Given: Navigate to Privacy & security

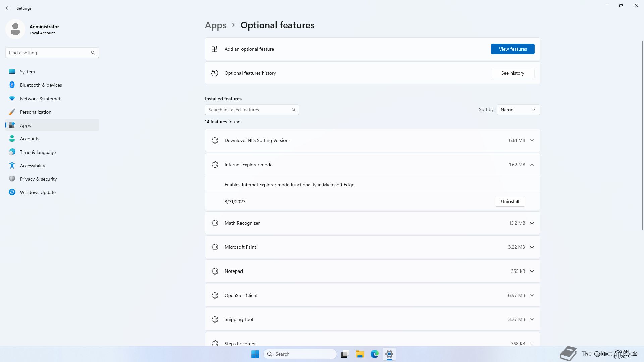Looking at the screenshot, I should click(x=38, y=179).
